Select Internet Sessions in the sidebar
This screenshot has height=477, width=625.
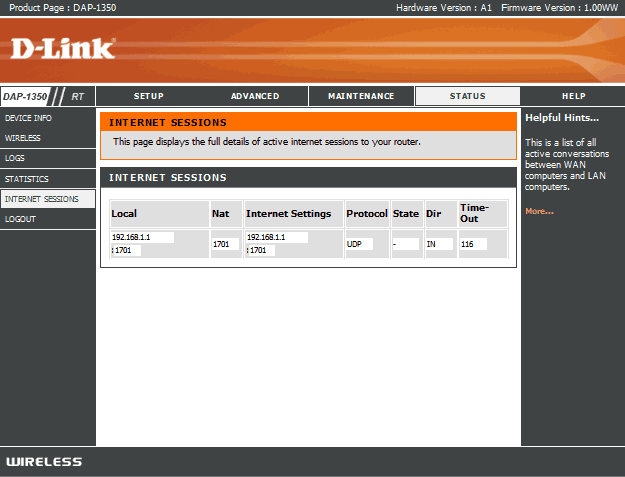tap(41, 199)
